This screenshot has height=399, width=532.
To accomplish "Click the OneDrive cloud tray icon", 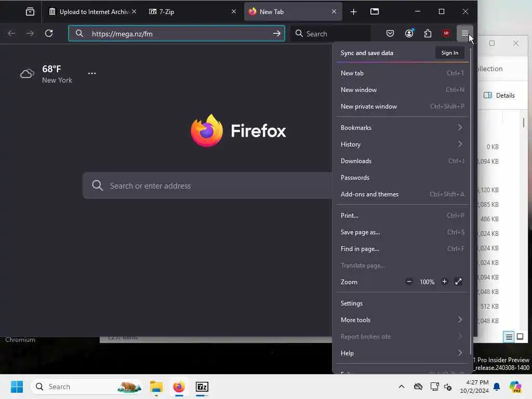I will 418,387.
